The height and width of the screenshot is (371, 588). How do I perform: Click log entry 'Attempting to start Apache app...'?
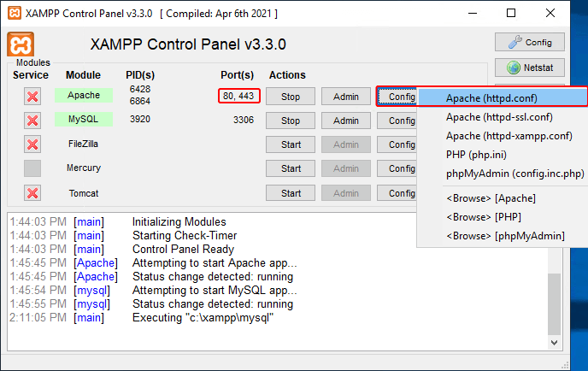[x=215, y=262]
